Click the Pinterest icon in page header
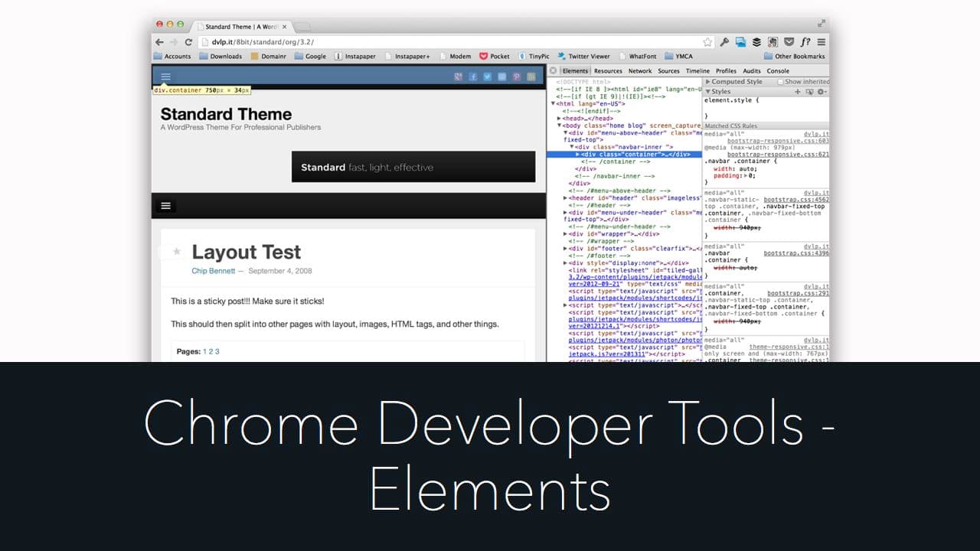The width and height of the screenshot is (980, 551). [x=517, y=77]
